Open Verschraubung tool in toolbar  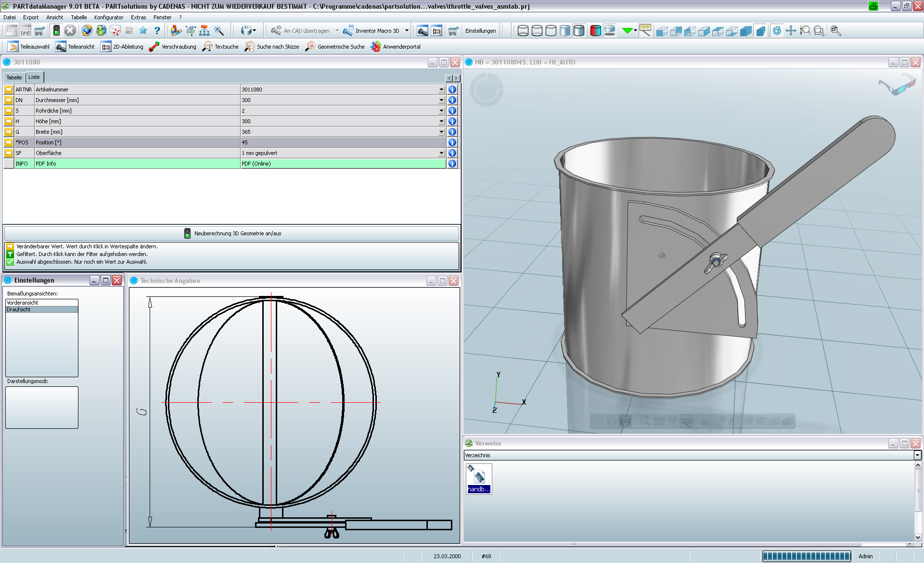pos(173,47)
